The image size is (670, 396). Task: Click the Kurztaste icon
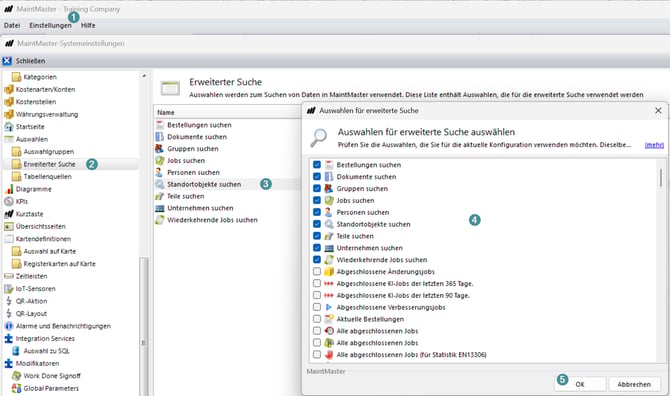[9, 214]
